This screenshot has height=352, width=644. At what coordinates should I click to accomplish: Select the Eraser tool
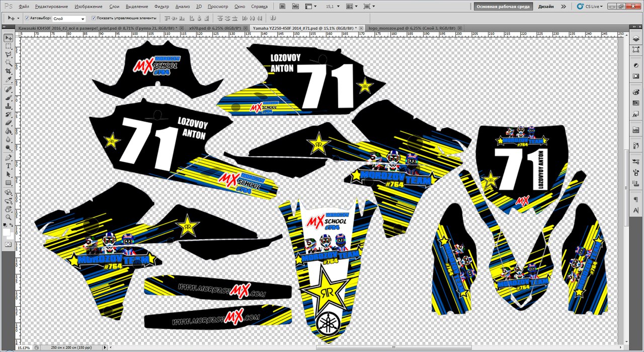coord(9,123)
